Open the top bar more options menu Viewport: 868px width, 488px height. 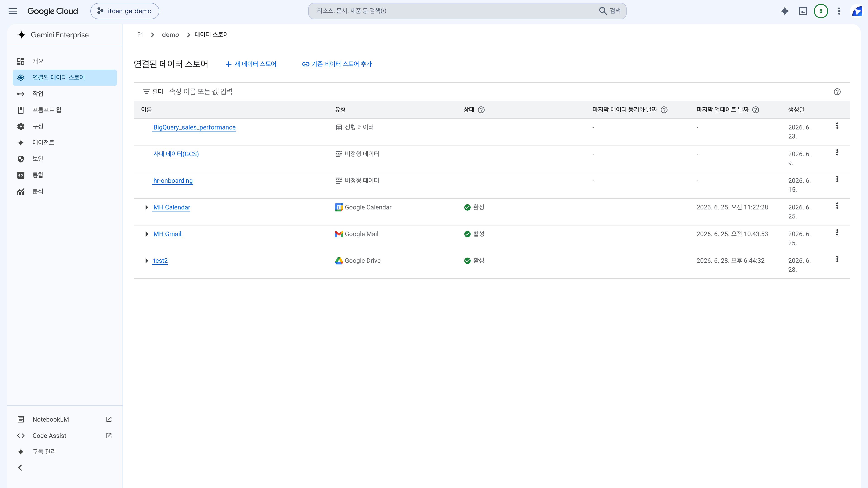tap(839, 11)
